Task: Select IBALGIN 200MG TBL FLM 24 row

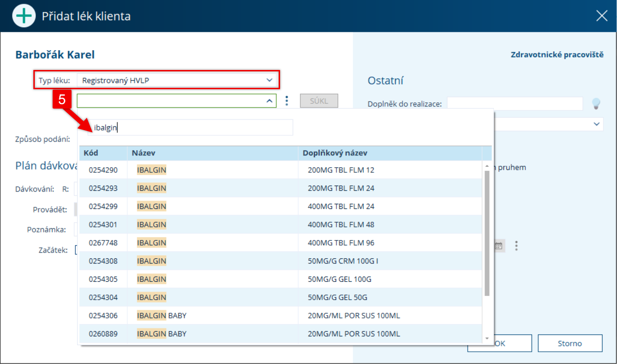Action: pyautogui.click(x=281, y=188)
